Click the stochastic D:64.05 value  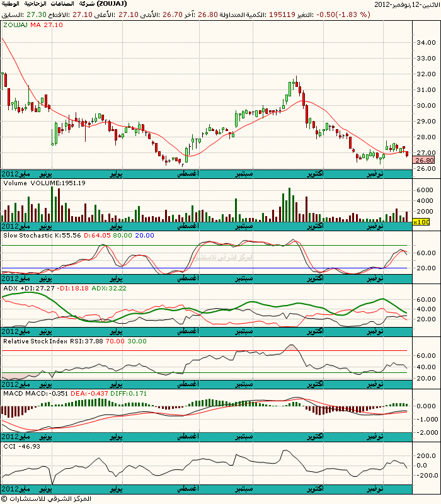tap(97, 235)
